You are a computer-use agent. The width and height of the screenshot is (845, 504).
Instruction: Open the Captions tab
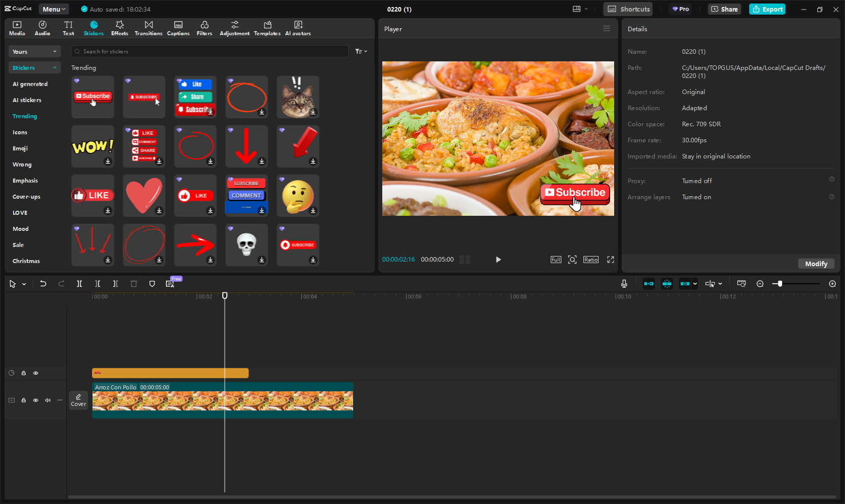coord(178,28)
